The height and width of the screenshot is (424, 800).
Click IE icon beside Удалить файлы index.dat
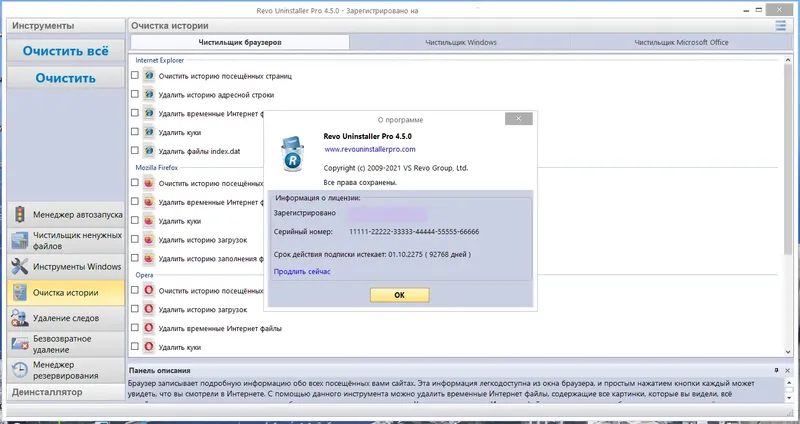pos(148,151)
